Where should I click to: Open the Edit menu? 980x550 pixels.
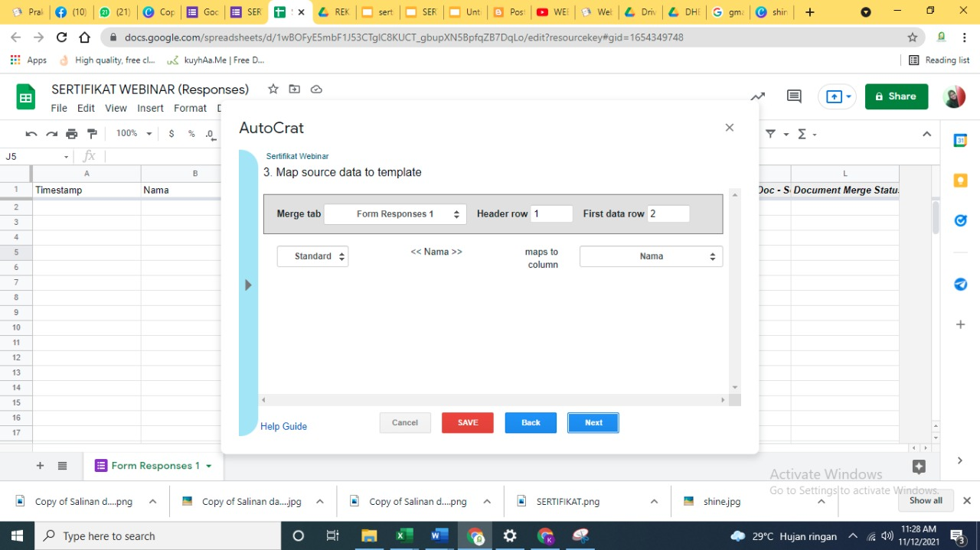[86, 108]
